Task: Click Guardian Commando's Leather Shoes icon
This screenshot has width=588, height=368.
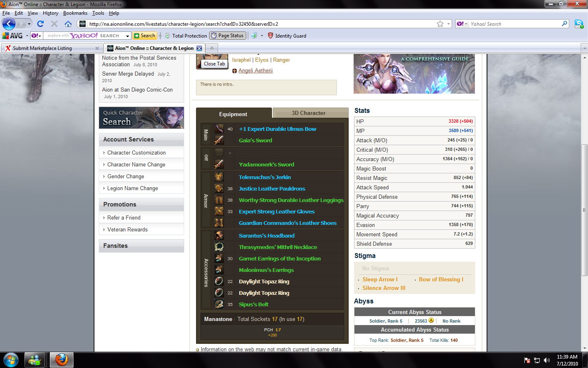Action: pyautogui.click(x=219, y=223)
